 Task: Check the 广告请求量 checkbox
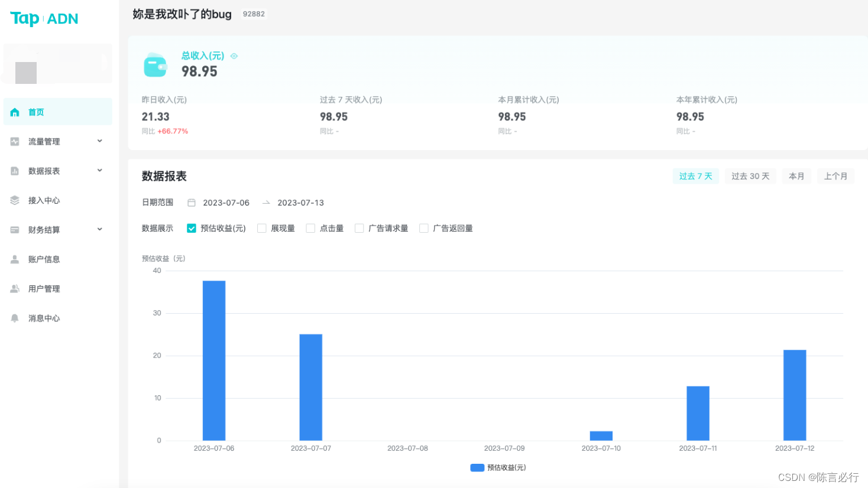(359, 228)
